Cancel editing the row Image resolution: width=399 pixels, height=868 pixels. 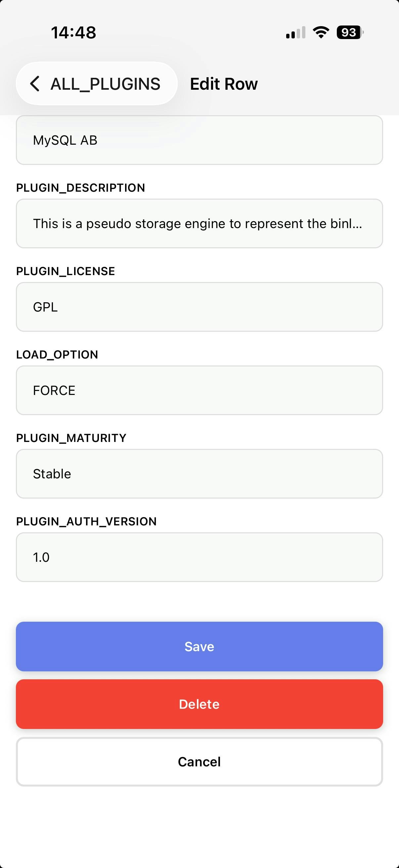tap(199, 761)
